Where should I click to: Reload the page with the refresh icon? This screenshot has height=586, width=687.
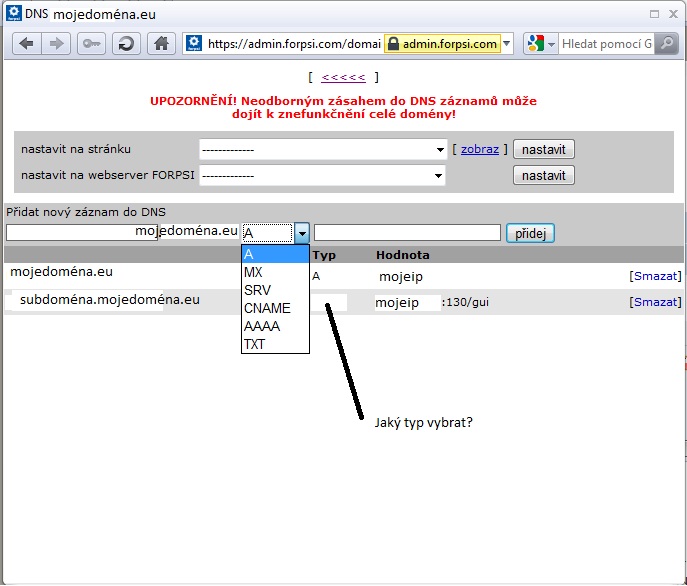(x=126, y=44)
